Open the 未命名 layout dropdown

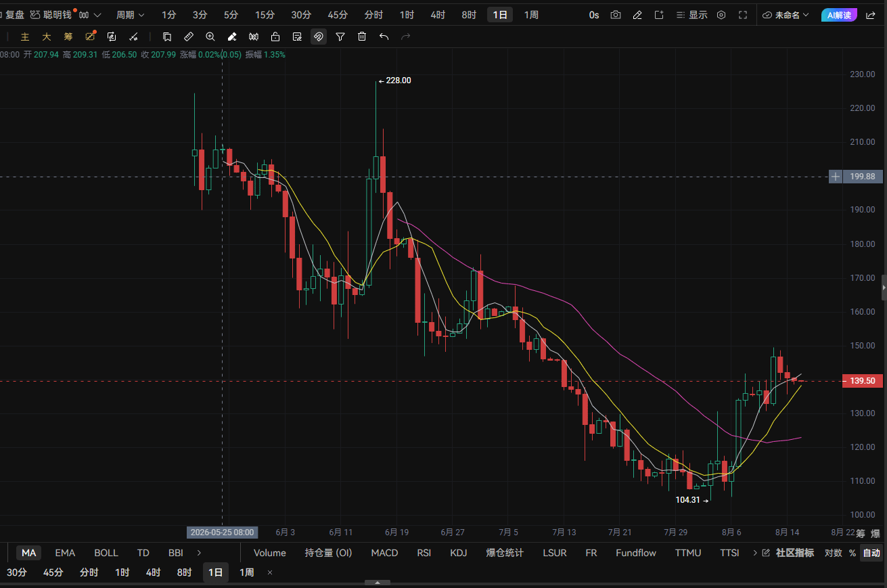tap(786, 15)
